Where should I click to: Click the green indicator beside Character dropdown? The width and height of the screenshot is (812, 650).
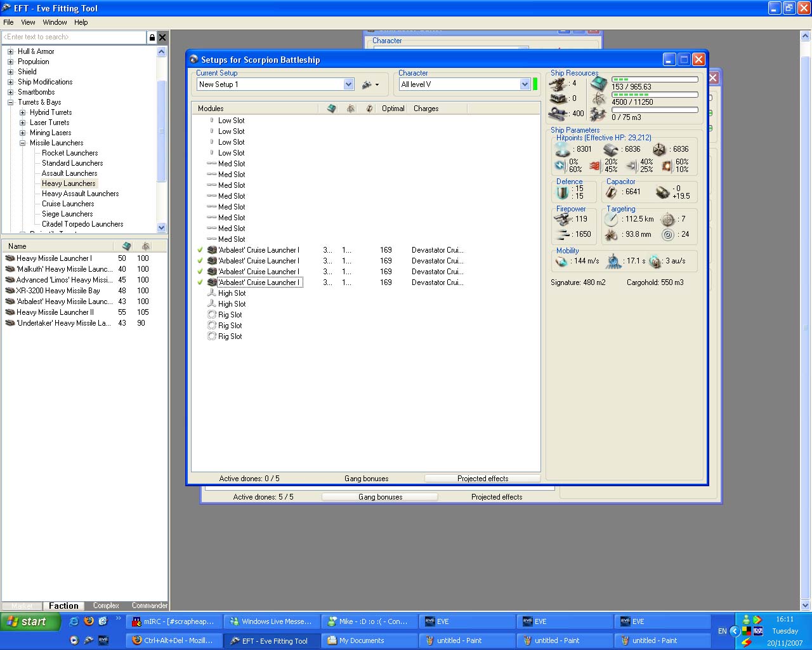point(535,84)
